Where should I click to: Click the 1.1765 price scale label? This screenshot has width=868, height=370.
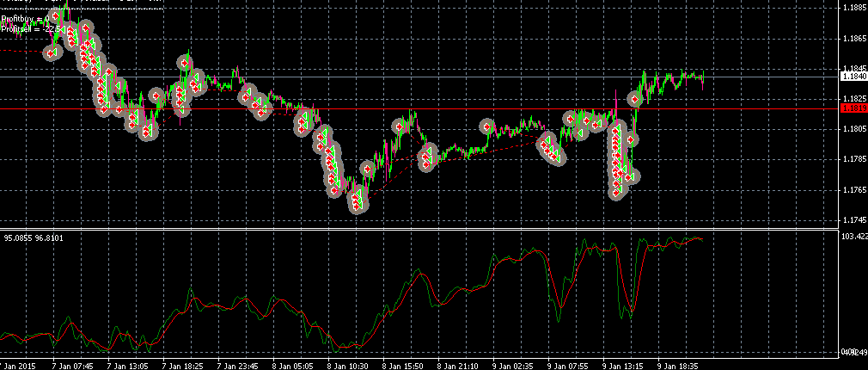[853, 190]
